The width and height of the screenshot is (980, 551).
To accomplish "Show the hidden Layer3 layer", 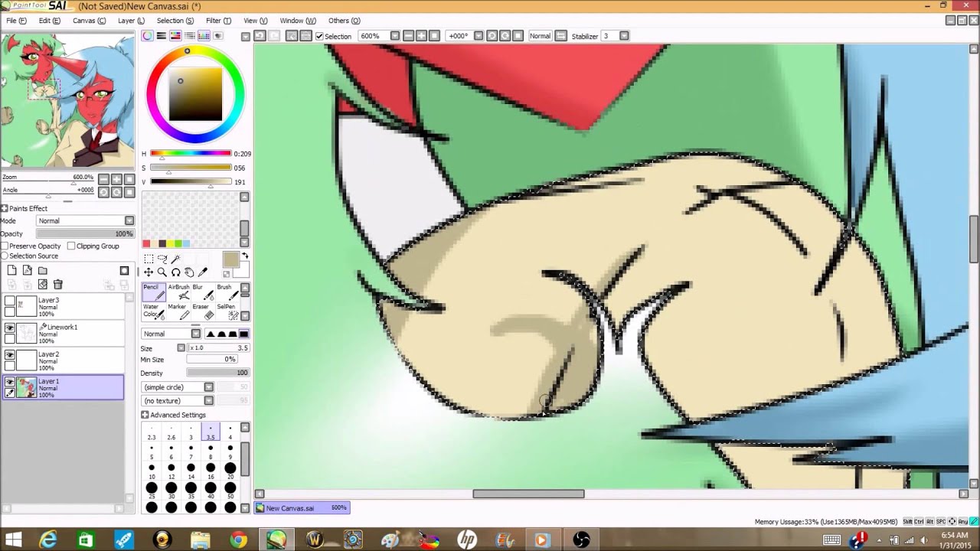I will [x=10, y=301].
